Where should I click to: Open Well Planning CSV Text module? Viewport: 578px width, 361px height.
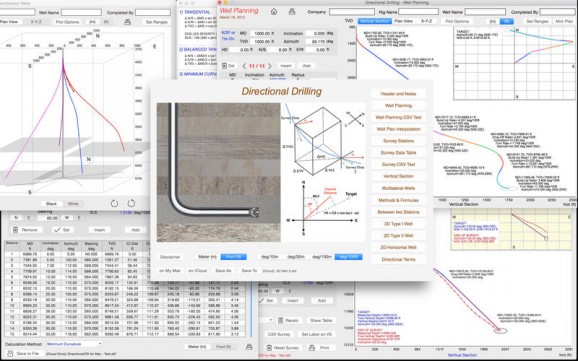(398, 117)
